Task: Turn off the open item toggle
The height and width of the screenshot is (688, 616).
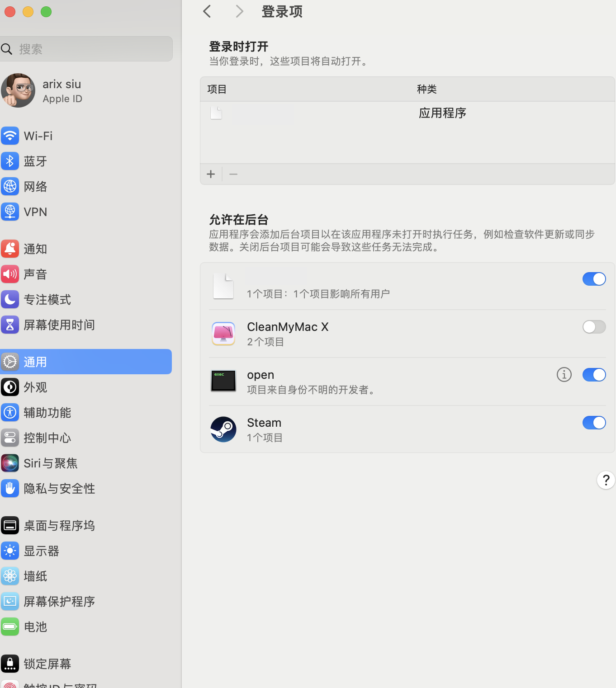Action: pos(594,375)
